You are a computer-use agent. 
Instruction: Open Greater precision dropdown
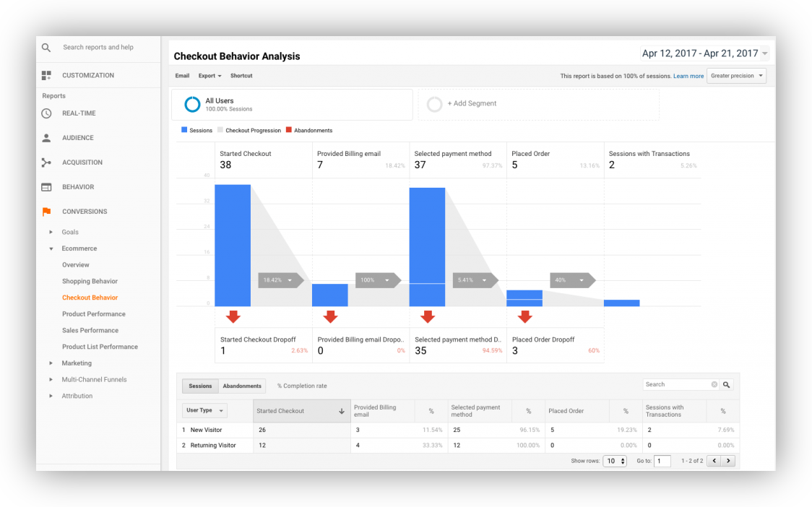coord(736,76)
